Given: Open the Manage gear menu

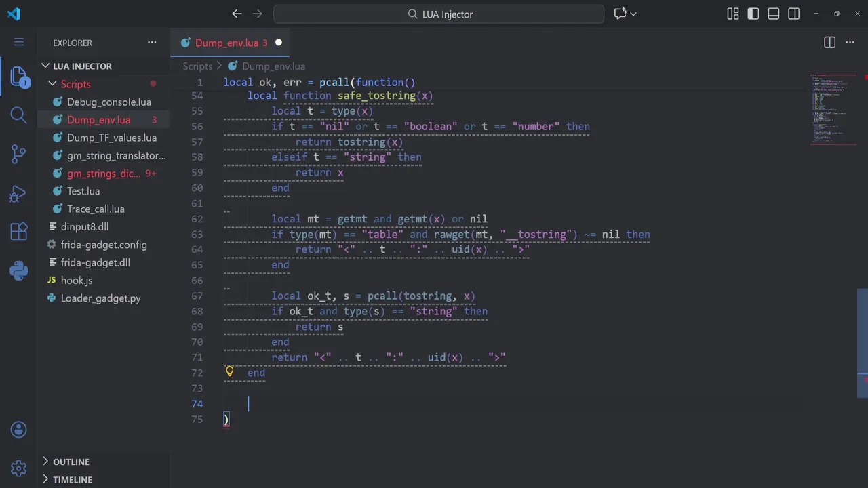Looking at the screenshot, I should pyautogui.click(x=19, y=468).
